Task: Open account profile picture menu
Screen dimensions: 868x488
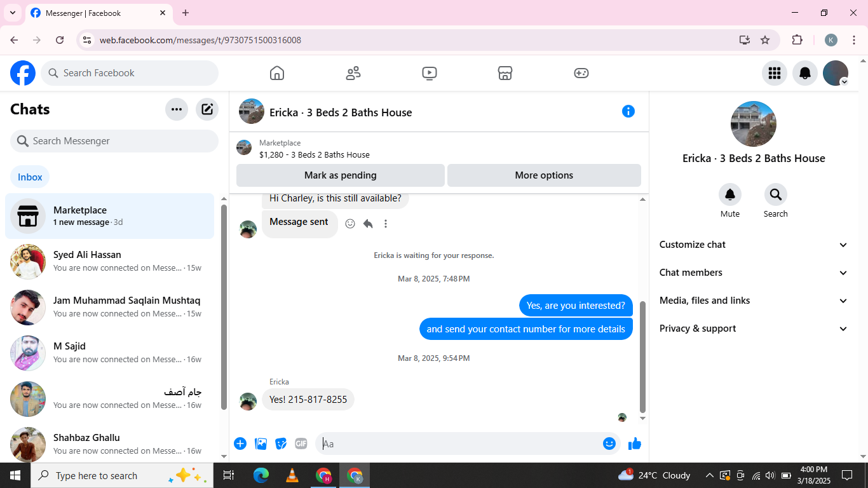Action: [836, 73]
